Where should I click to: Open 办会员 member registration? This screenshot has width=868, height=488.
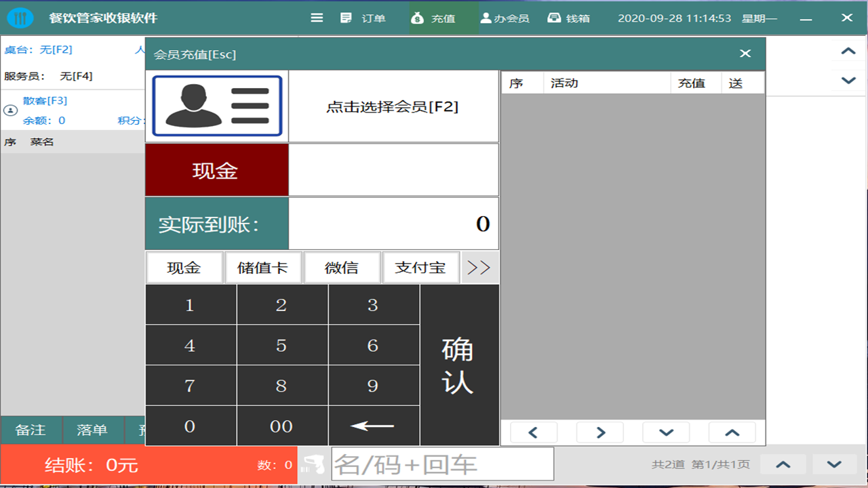[x=505, y=18]
